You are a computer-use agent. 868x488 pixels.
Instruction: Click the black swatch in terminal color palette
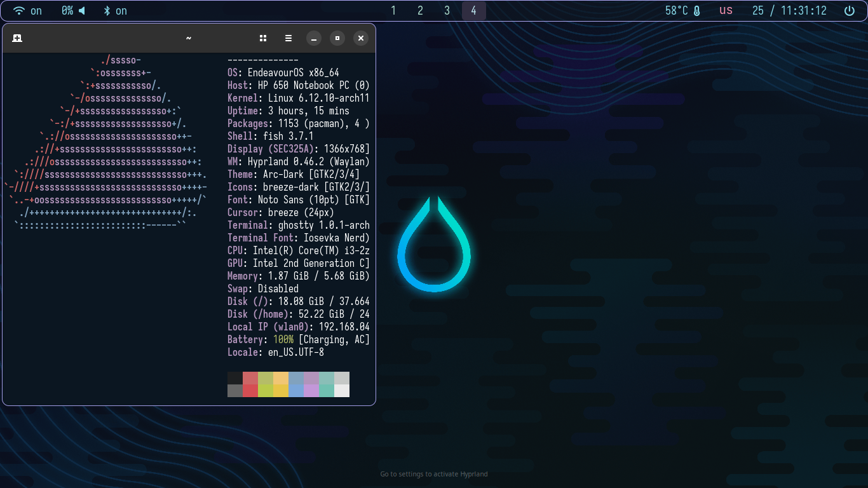tap(235, 378)
